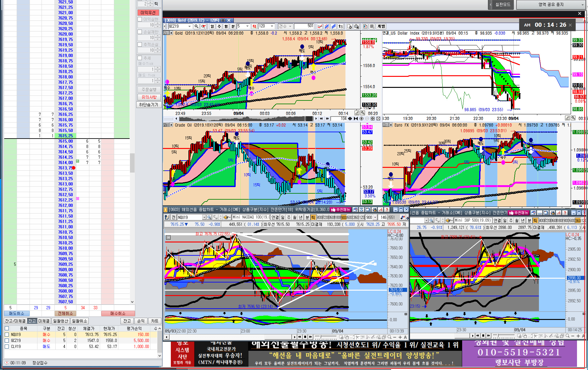This screenshot has height=370, width=588.
Task: Select blue-red dotted bar chart icon in Gold toolbar
Action: click(x=327, y=26)
